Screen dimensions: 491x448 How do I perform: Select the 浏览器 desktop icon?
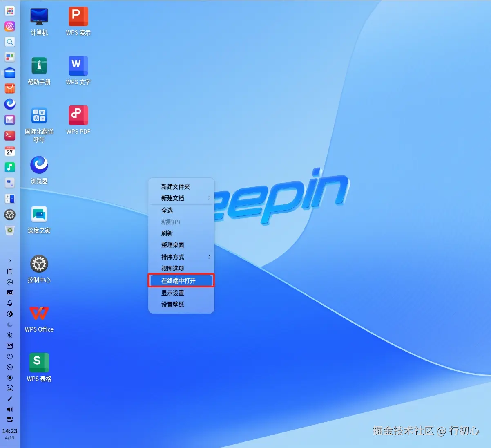pyautogui.click(x=39, y=170)
